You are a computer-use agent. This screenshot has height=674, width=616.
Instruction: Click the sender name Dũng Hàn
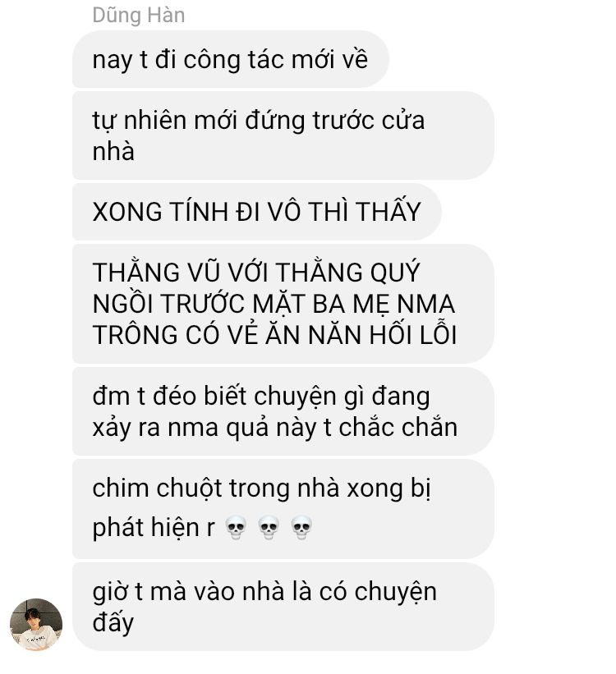click(x=139, y=16)
